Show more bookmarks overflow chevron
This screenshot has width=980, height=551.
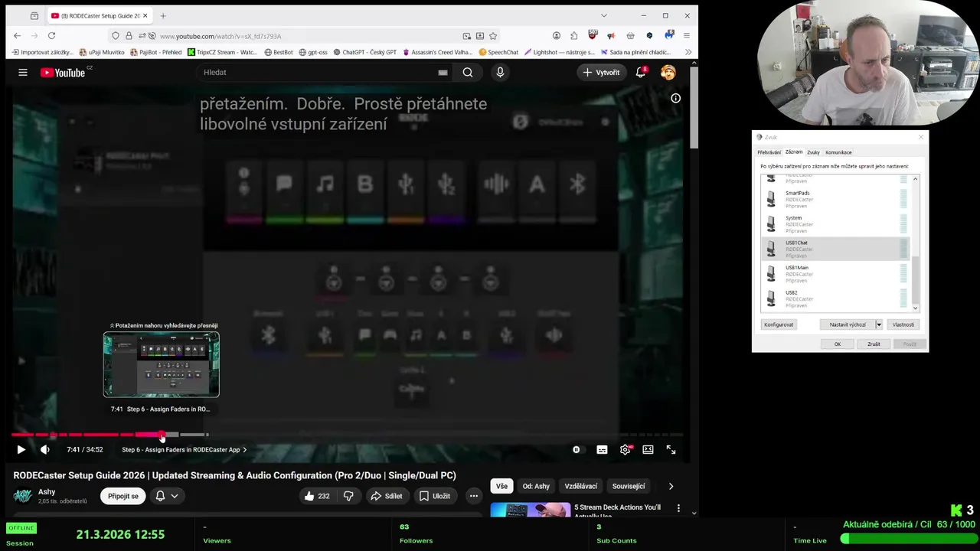pos(688,52)
